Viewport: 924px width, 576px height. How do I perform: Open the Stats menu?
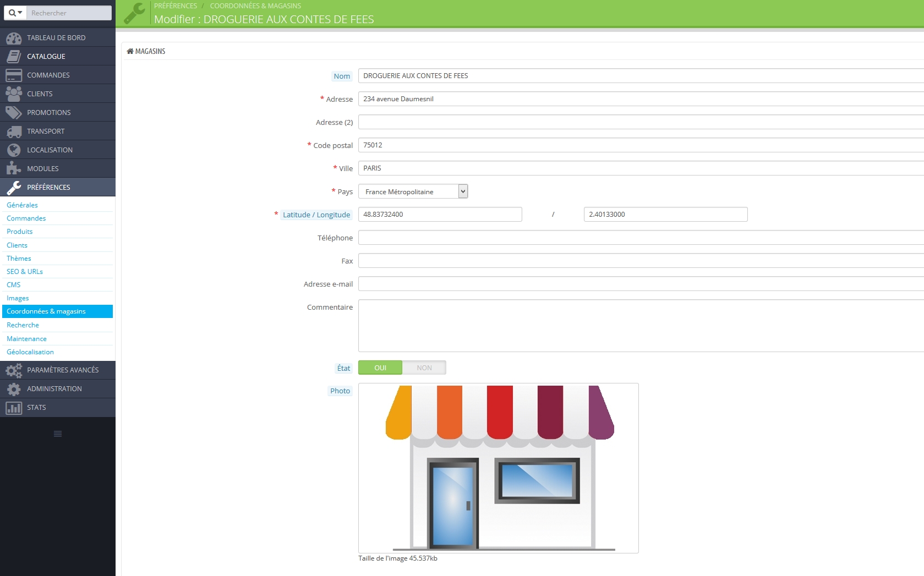coord(58,408)
